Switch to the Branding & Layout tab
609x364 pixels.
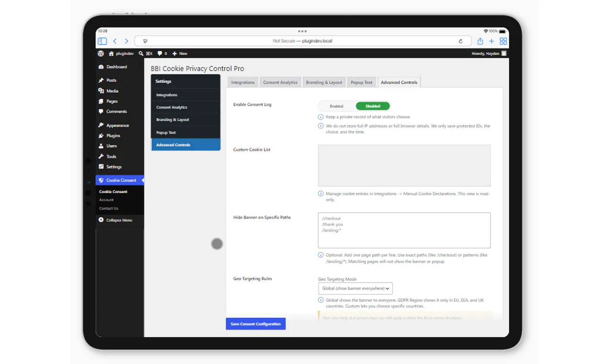click(x=324, y=82)
